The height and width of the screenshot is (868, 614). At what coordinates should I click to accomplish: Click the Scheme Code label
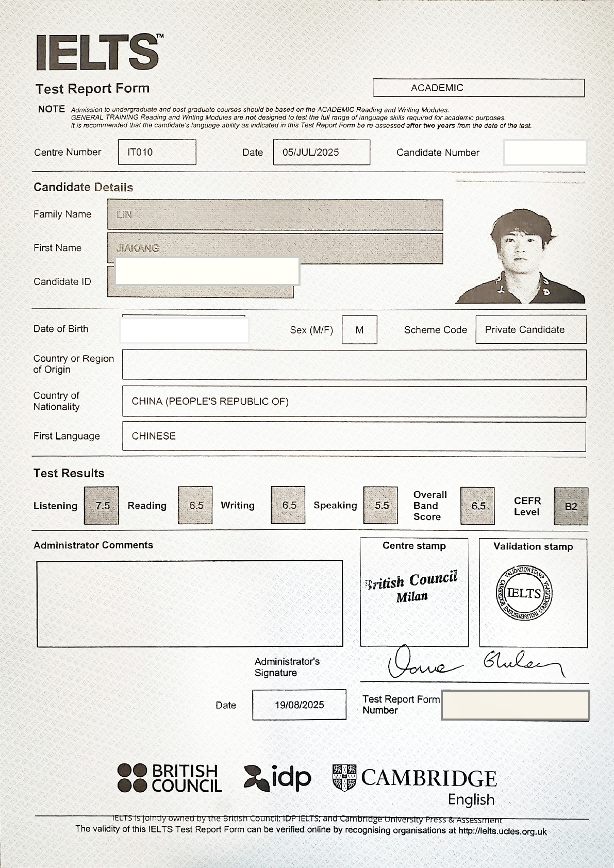click(436, 330)
